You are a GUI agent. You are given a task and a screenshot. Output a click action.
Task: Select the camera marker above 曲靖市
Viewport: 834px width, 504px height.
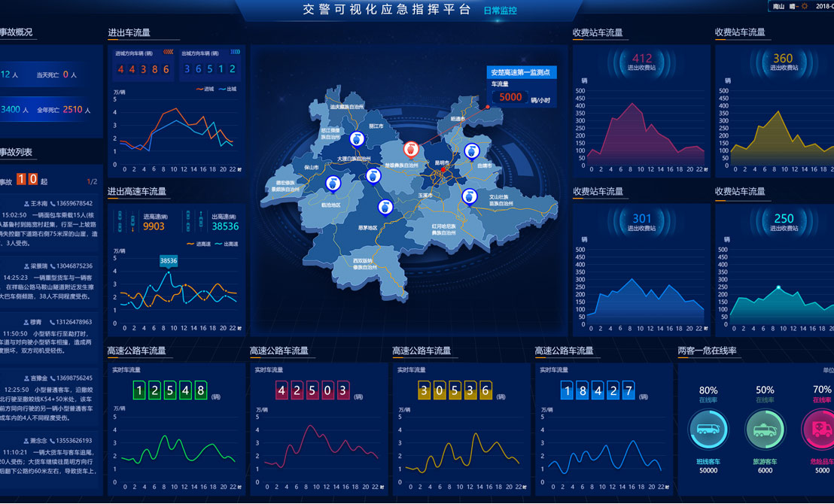[x=472, y=151]
